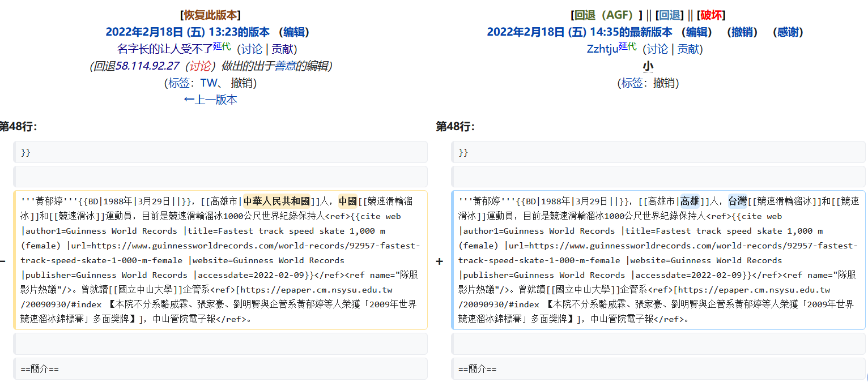Viewport: 868px width, 382px height.
Task: Click the blue 回退 rollback link
Action: (670, 15)
